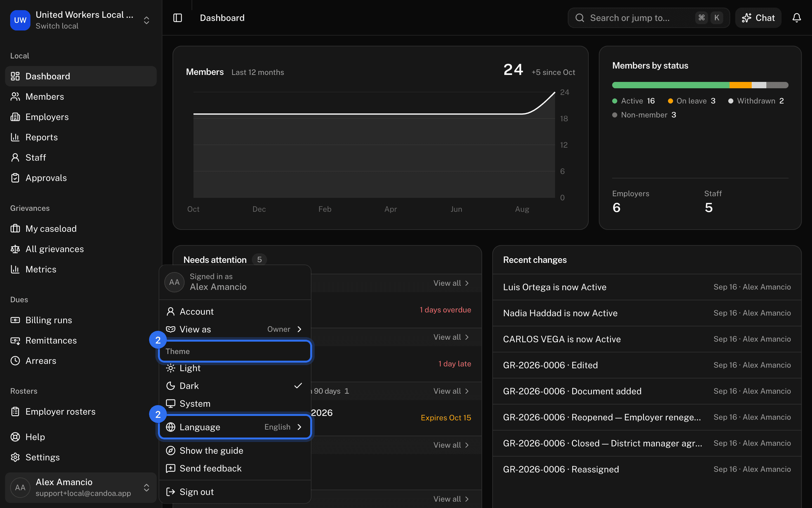
Task: Choose Sign out menu item
Action: click(235, 492)
